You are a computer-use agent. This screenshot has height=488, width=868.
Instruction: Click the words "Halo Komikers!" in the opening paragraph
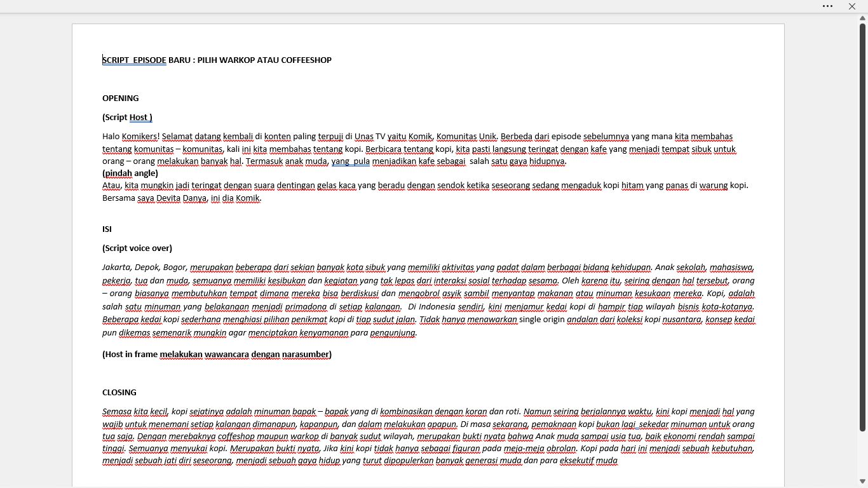[x=131, y=137]
